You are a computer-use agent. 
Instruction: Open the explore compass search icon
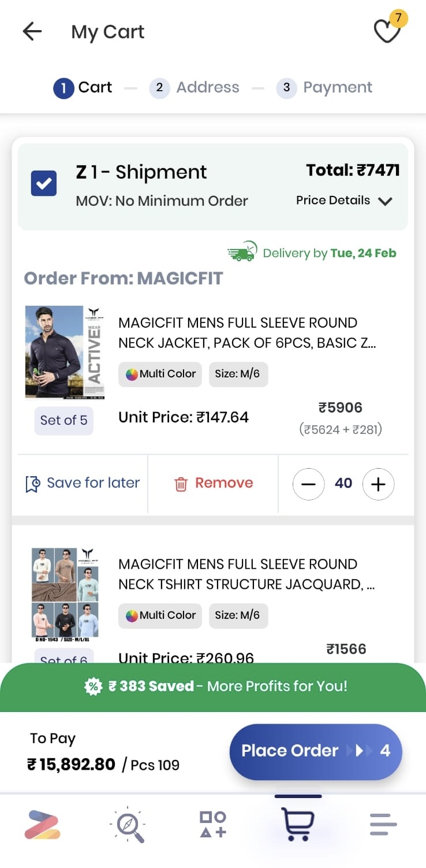pyautogui.click(x=128, y=825)
